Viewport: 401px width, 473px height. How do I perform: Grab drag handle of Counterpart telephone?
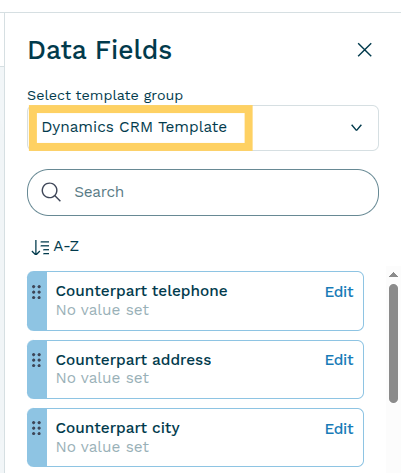pyautogui.click(x=37, y=292)
